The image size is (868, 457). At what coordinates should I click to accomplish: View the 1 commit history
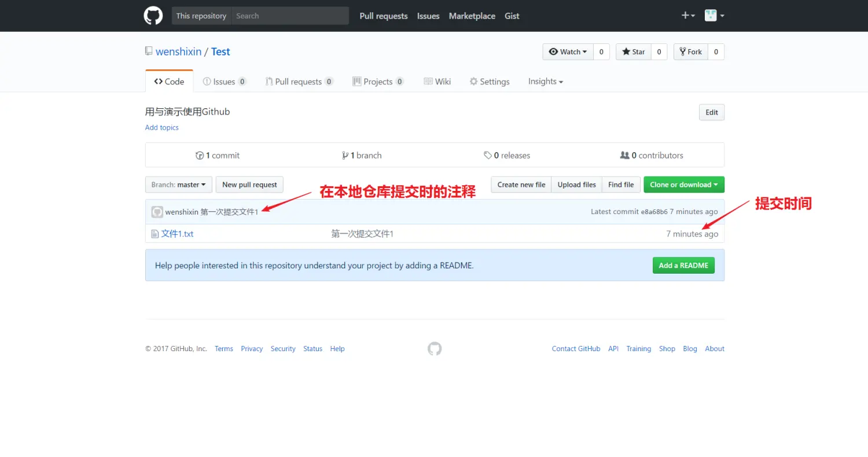218,155
